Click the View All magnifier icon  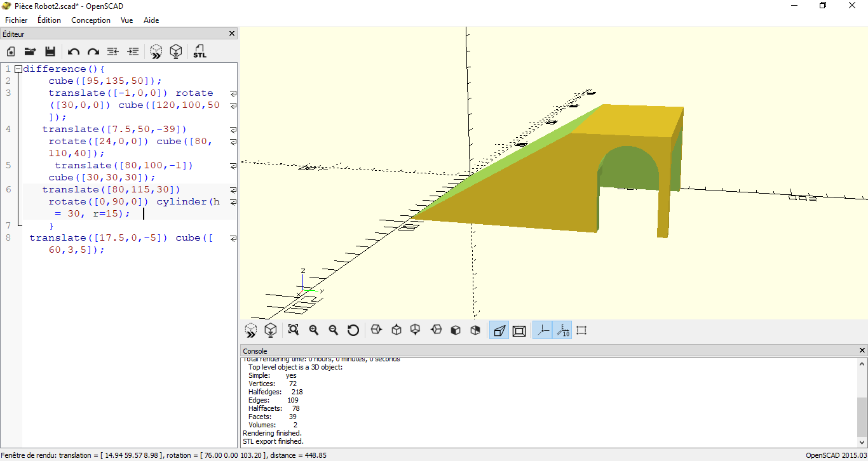pos(293,330)
